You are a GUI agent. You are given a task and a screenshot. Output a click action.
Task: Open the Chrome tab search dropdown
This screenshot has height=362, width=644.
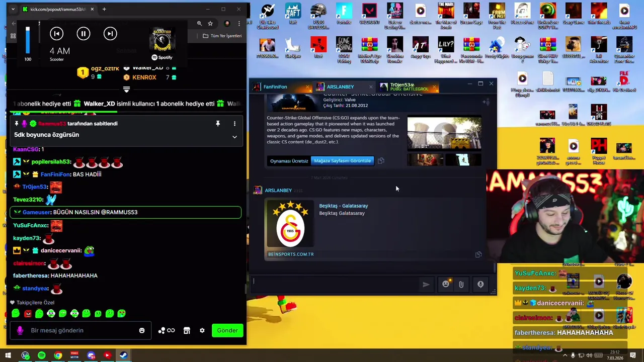point(13,9)
